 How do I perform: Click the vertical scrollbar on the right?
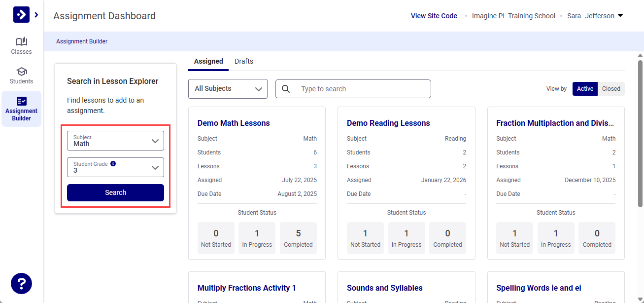pyautogui.click(x=640, y=133)
